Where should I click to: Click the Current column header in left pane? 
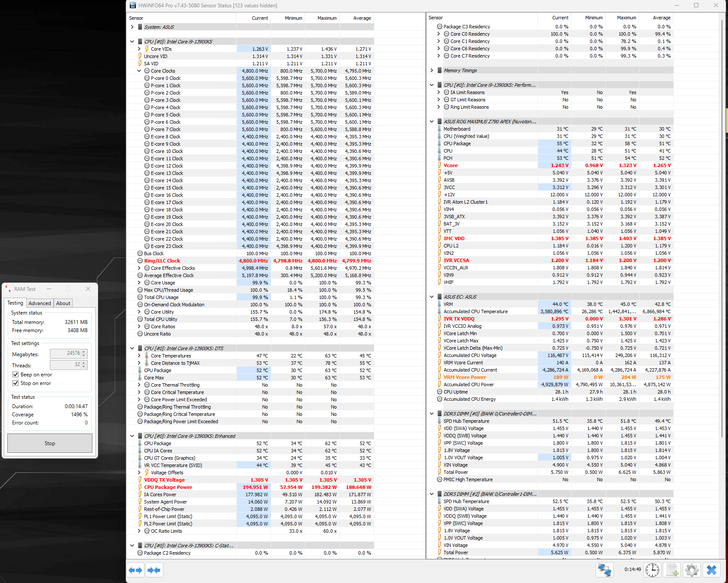pyautogui.click(x=254, y=18)
